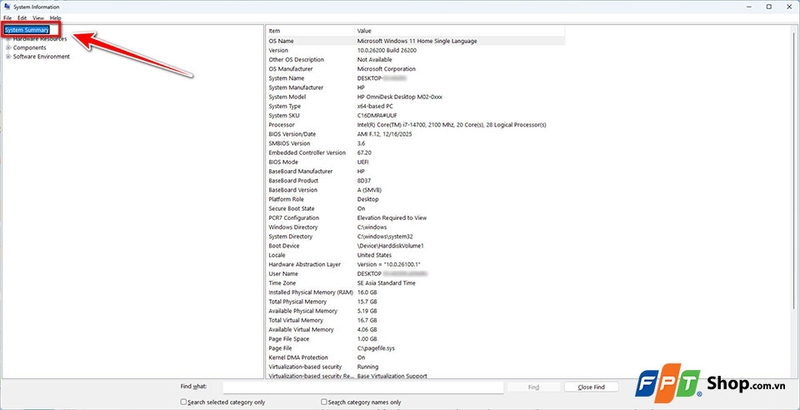Enable Search selected category only checkbox

pos(184,402)
